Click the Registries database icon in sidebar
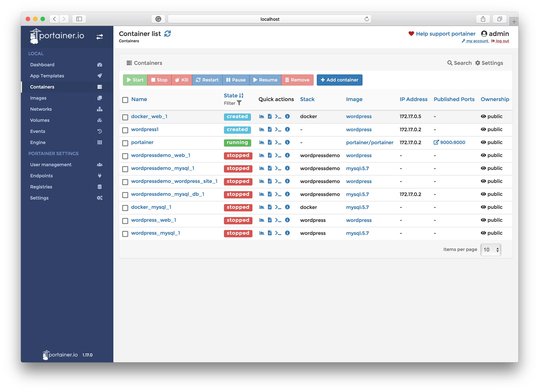The image size is (539, 392). 100,187
